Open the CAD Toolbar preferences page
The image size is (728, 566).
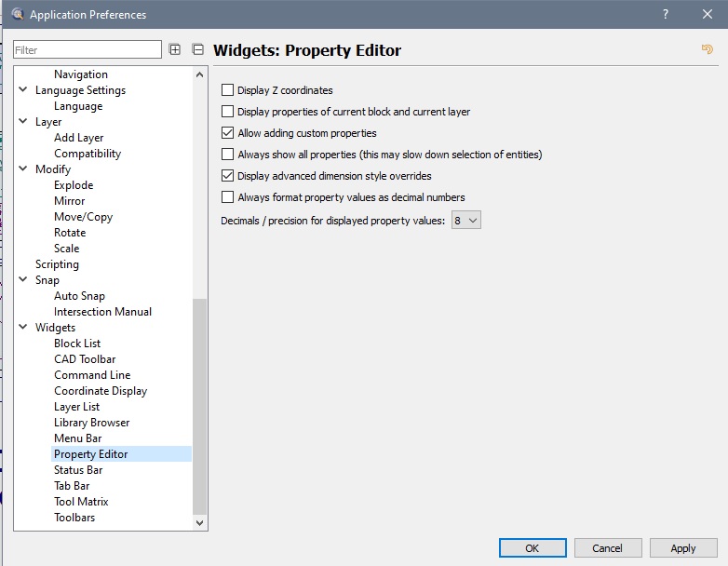tap(85, 359)
